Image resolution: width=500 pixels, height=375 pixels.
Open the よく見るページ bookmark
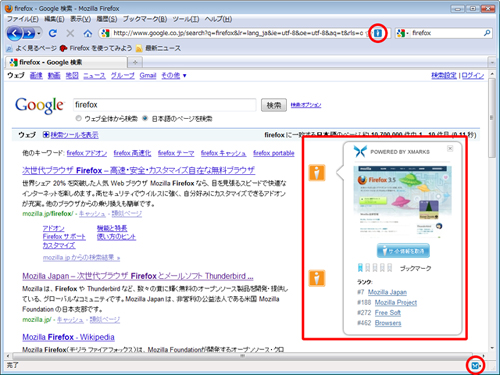32,48
